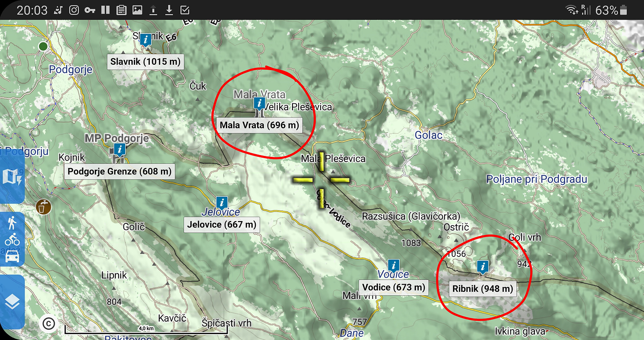Tap the yellow crosshair at map center
Image resolution: width=644 pixels, height=340 pixels.
[321, 180]
